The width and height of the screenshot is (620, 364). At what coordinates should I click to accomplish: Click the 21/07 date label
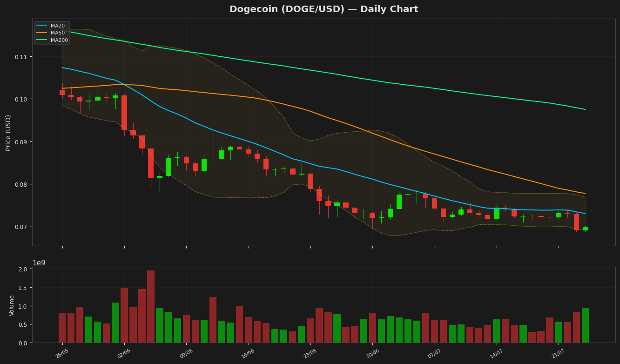coord(559,354)
